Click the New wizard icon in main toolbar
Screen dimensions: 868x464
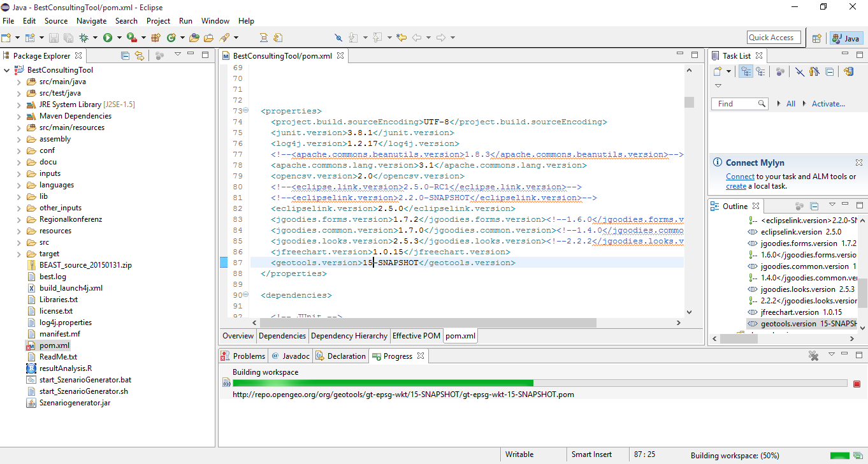(6, 38)
